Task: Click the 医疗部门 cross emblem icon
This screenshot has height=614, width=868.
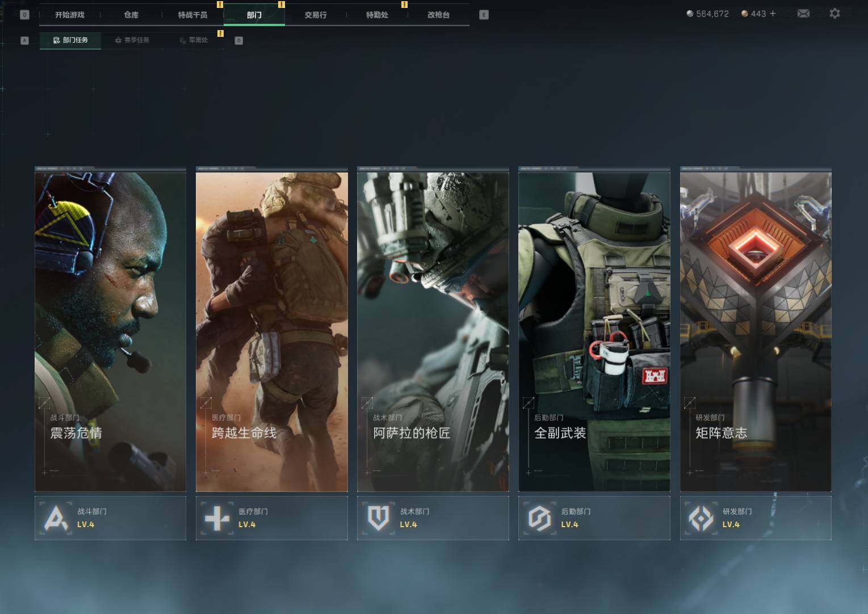Action: click(217, 518)
